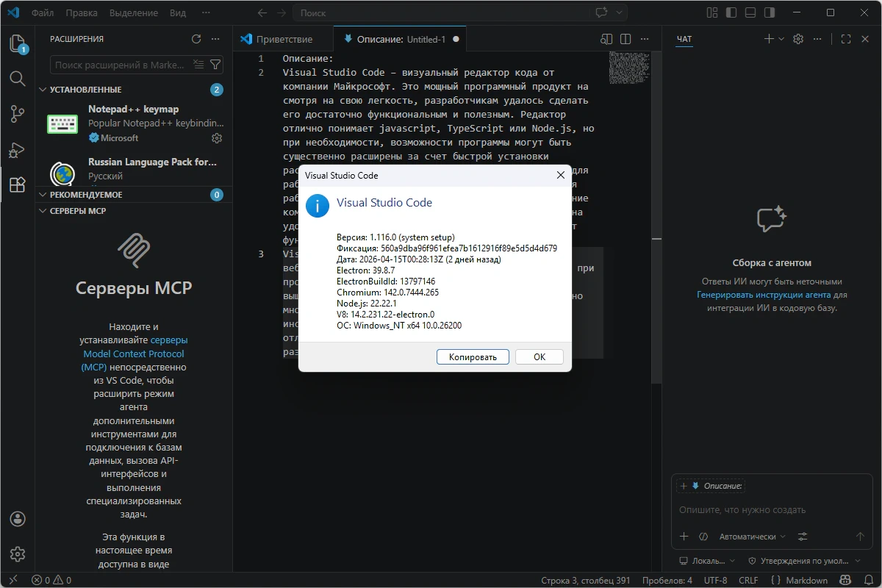Screen dimensions: 882x588
Task: Open Notepad++ keymap extension settings gear
Action: click(217, 138)
